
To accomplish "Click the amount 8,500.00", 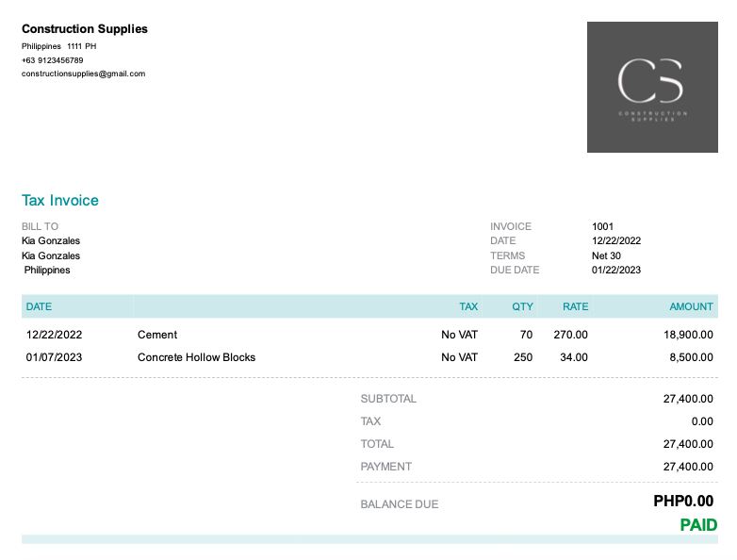I will 691,357.
